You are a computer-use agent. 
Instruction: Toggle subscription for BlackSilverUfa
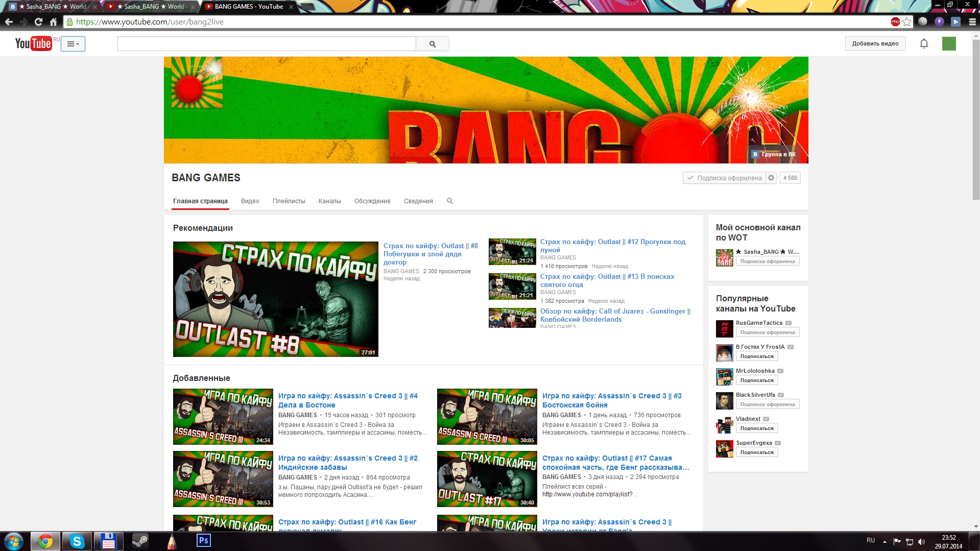click(768, 404)
